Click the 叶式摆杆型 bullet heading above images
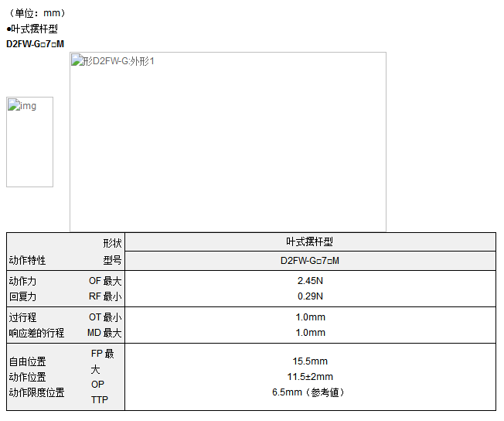Screen dimensions: 504x421 [x=32, y=29]
